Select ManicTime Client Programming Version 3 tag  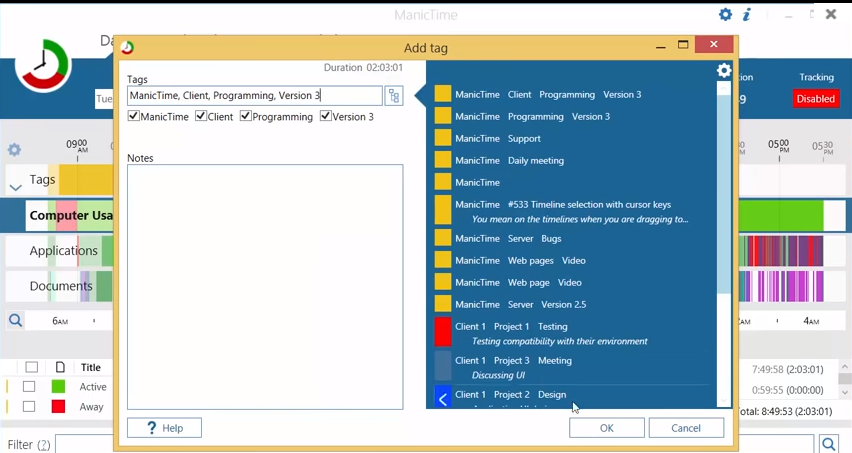(548, 95)
